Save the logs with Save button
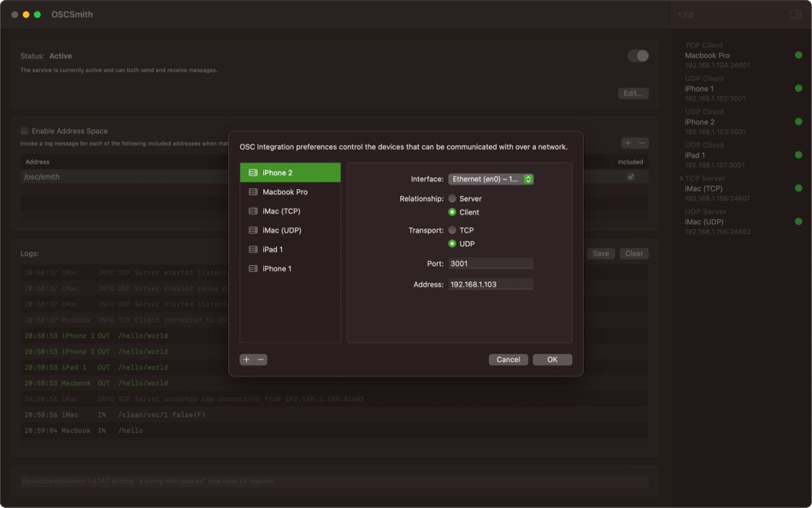 pyautogui.click(x=601, y=253)
